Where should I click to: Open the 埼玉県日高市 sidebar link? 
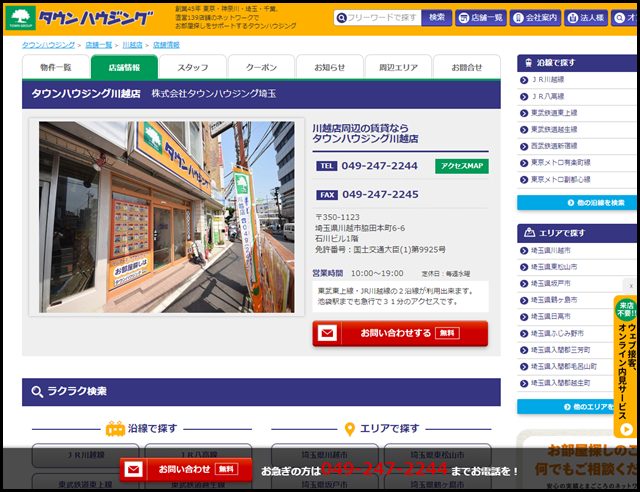point(551,316)
